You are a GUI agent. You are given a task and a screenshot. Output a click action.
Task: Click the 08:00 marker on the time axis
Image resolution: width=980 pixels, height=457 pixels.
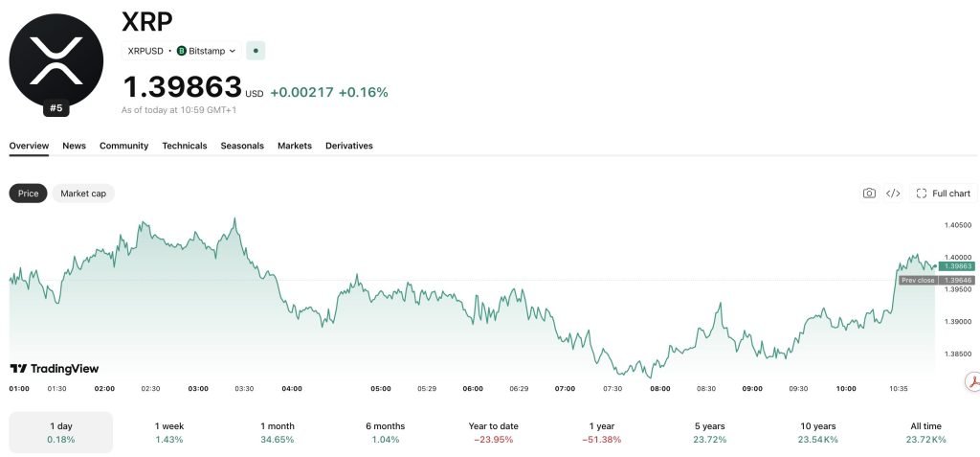(x=660, y=389)
